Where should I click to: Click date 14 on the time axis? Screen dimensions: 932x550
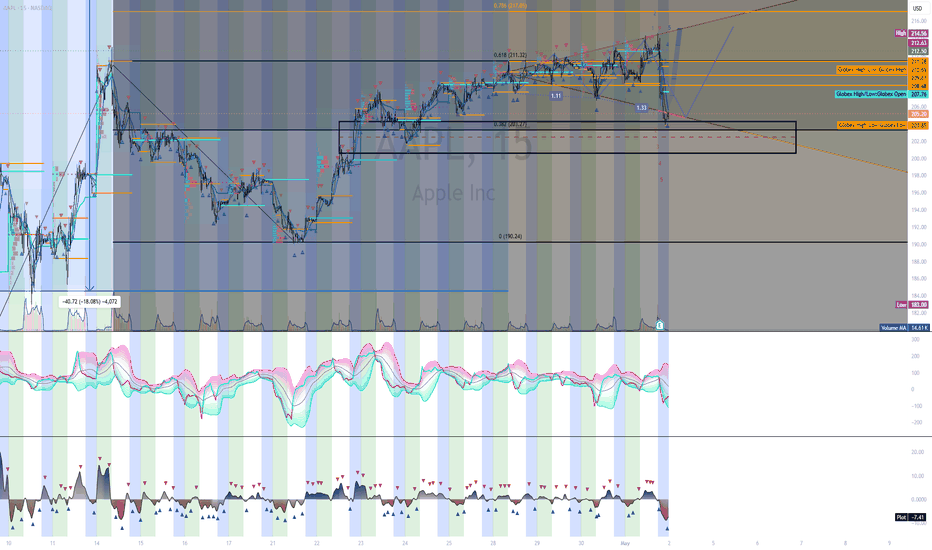tap(96, 543)
